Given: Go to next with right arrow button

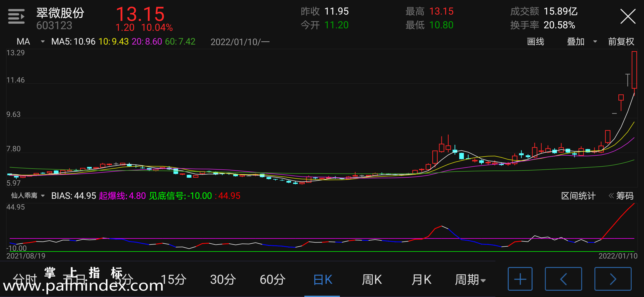Looking at the screenshot, I should click(x=613, y=279).
